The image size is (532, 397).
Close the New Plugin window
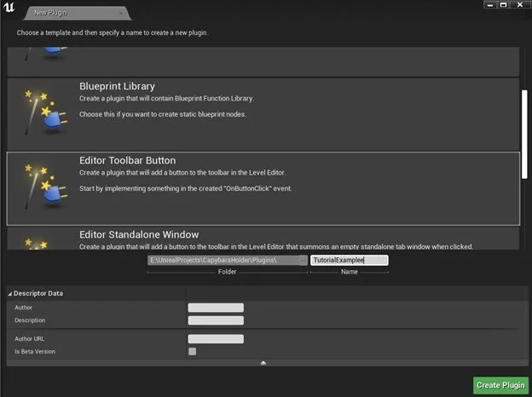pyautogui.click(x=520, y=5)
